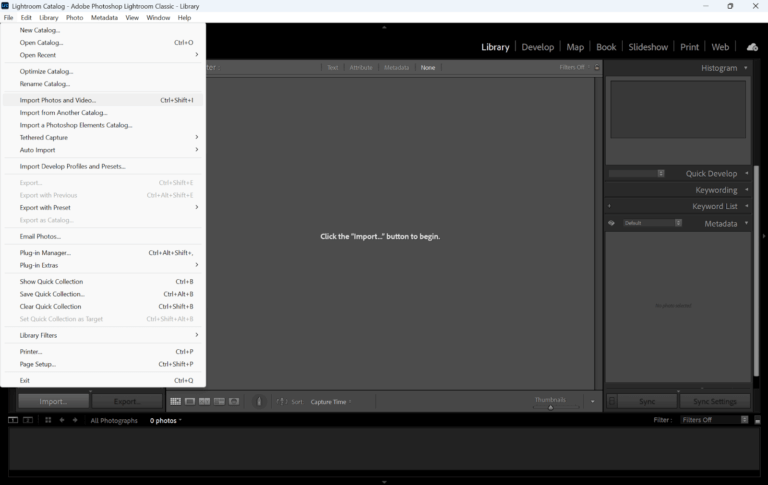Viewport: 768px width, 485px height.
Task: Click the Lightroom app icon in title bar
Action: click(5, 6)
